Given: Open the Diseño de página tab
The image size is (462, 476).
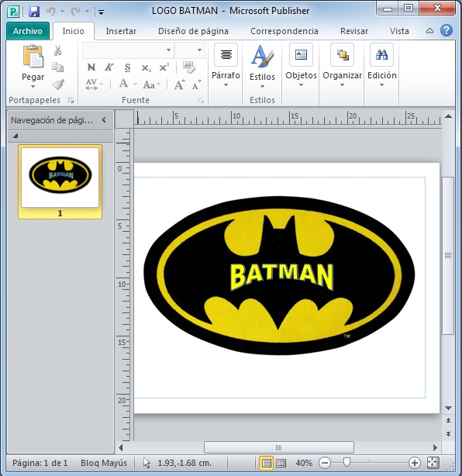Looking at the screenshot, I should coord(193,31).
